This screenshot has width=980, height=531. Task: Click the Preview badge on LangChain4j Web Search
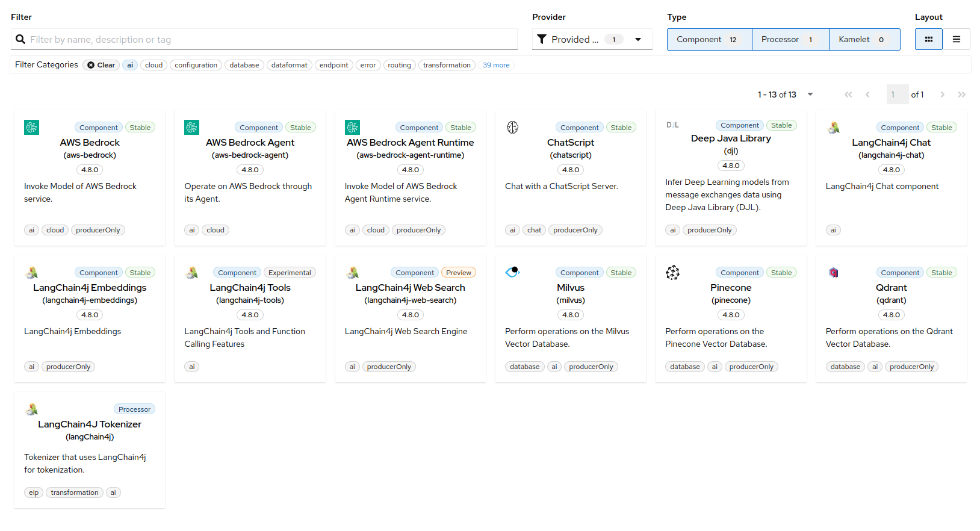[458, 273]
